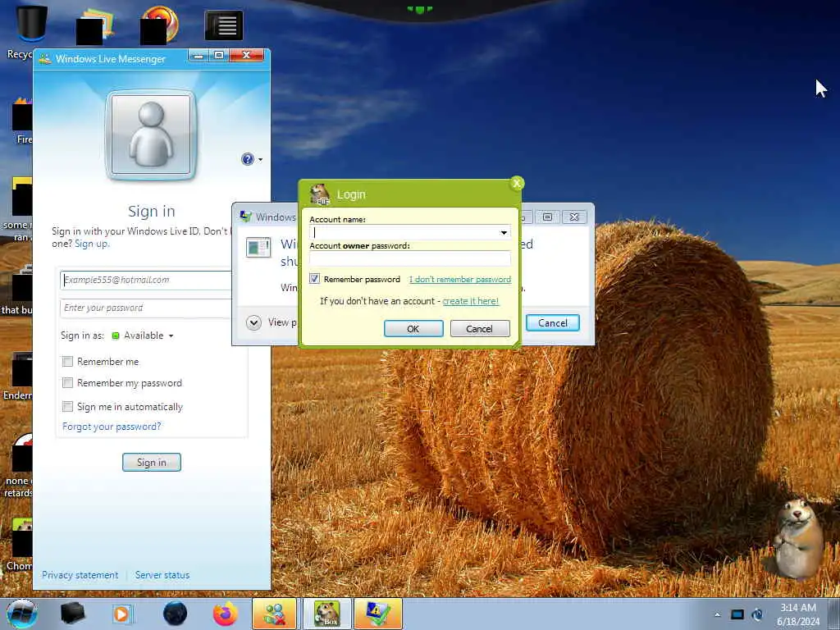The width and height of the screenshot is (840, 630).
Task: Open Messenger help question mark icon
Action: (x=248, y=159)
